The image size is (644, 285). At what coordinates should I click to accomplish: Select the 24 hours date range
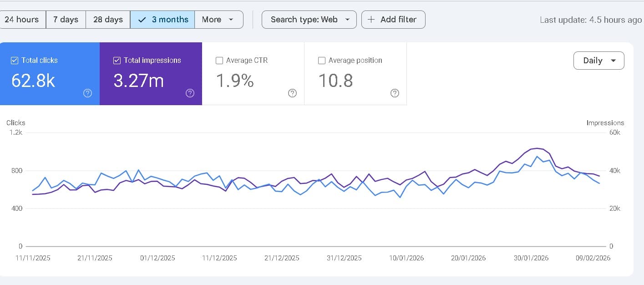point(21,20)
